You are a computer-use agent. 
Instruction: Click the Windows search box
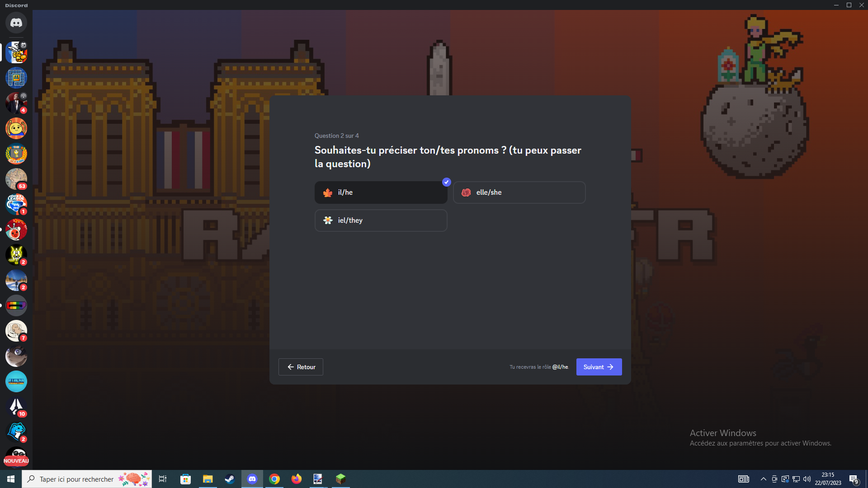(87, 479)
